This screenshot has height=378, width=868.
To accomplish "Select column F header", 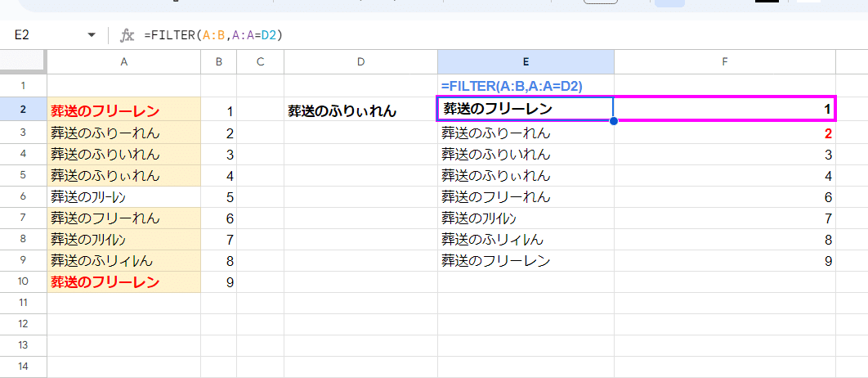I will click(725, 62).
